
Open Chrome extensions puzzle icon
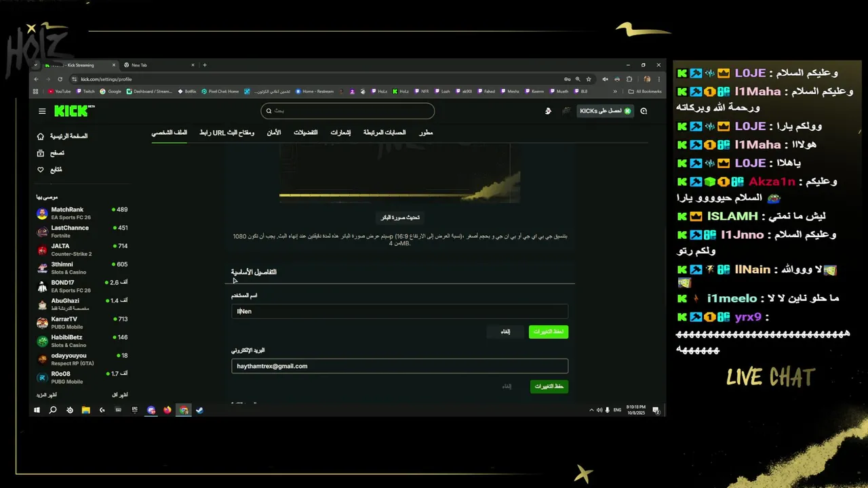click(629, 79)
